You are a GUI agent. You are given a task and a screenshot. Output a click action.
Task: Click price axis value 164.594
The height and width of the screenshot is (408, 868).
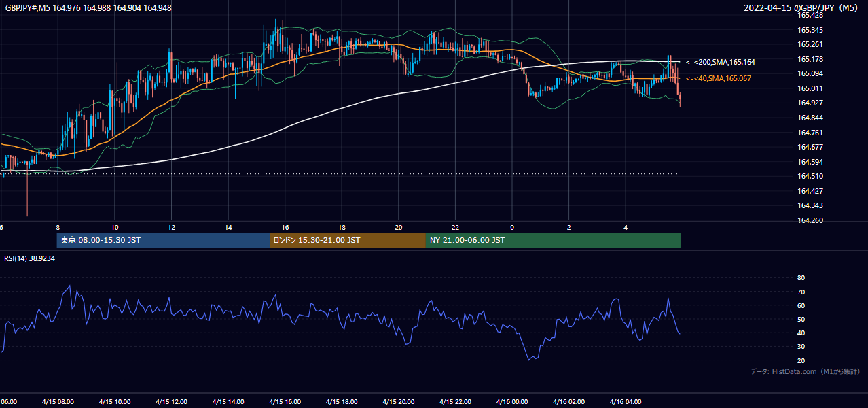pos(810,162)
